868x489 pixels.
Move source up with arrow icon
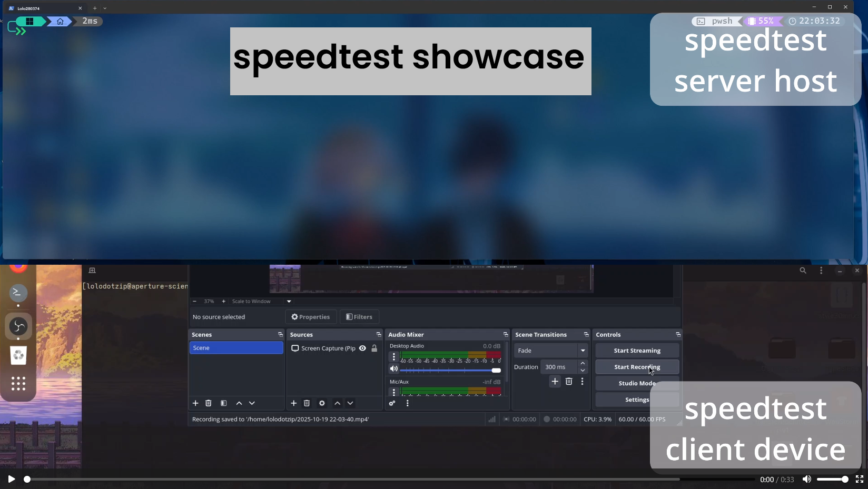click(337, 403)
